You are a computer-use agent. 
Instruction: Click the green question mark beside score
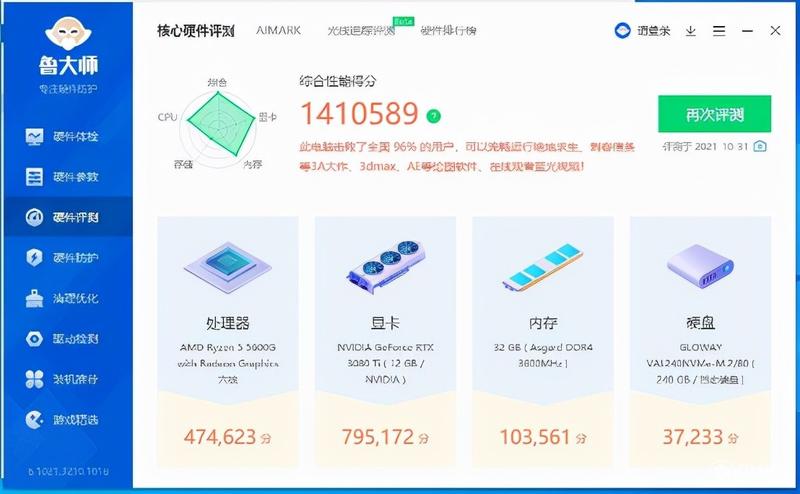point(433,116)
